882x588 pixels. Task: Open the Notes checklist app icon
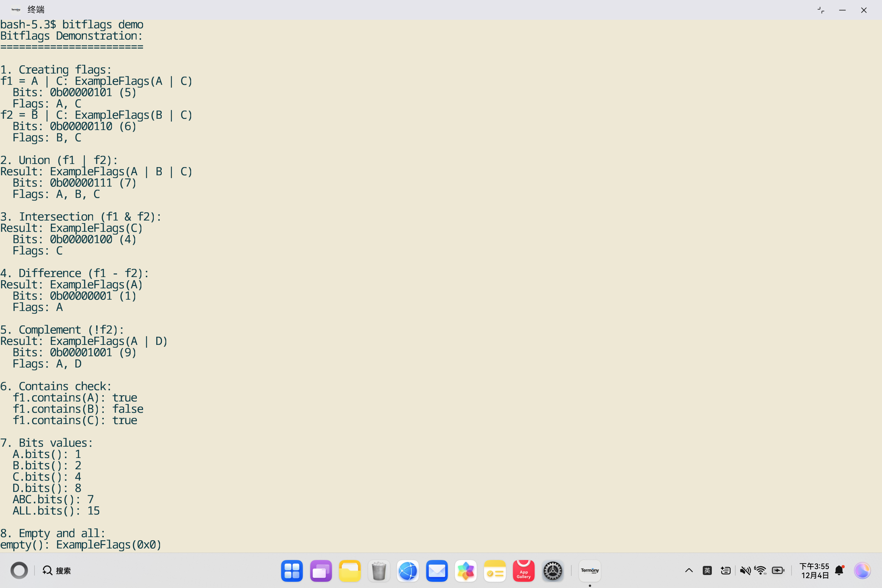(495, 570)
